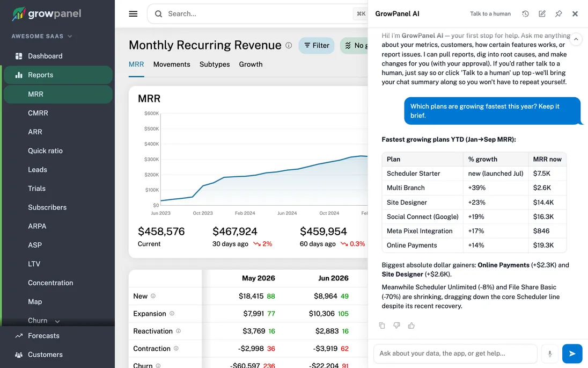The image size is (588, 368).
Task: Close the GrowPanel AI panel
Action: tap(575, 14)
